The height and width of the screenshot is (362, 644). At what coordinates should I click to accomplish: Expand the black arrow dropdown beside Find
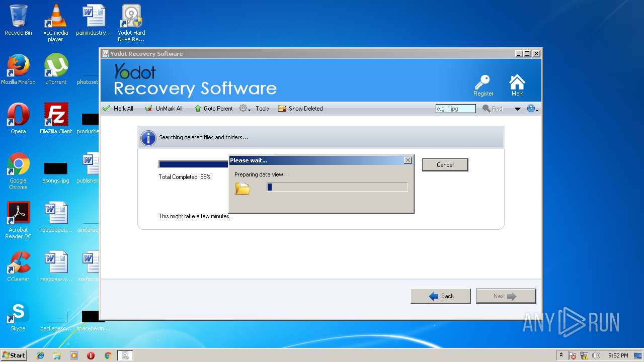click(x=517, y=109)
